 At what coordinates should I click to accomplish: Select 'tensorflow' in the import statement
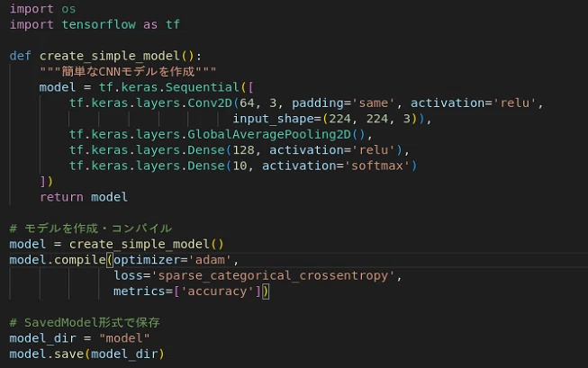click(98, 24)
